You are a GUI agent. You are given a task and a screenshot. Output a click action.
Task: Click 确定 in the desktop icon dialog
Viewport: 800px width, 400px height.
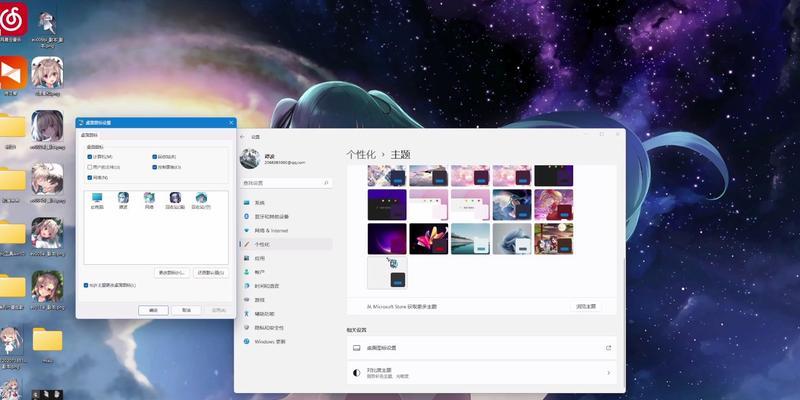pyautogui.click(x=153, y=310)
